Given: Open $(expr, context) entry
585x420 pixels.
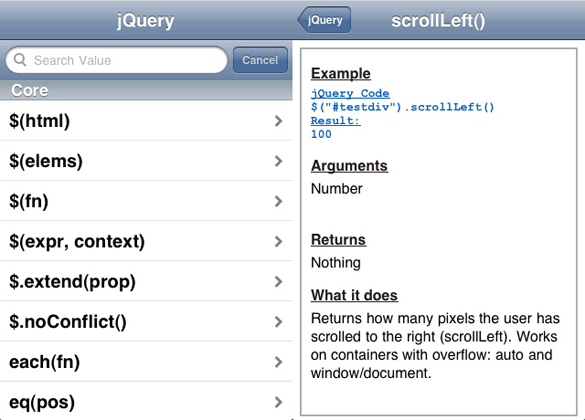Looking at the screenshot, I should click(x=146, y=241).
